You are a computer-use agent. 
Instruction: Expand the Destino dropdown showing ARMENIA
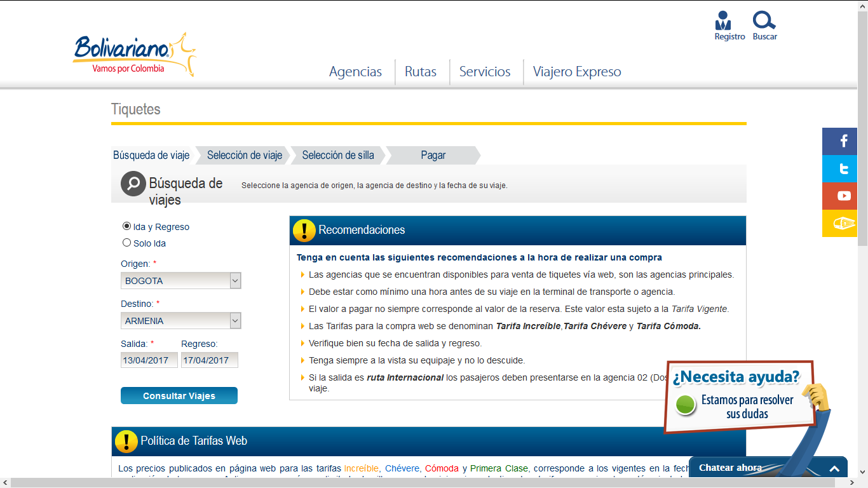pos(180,321)
